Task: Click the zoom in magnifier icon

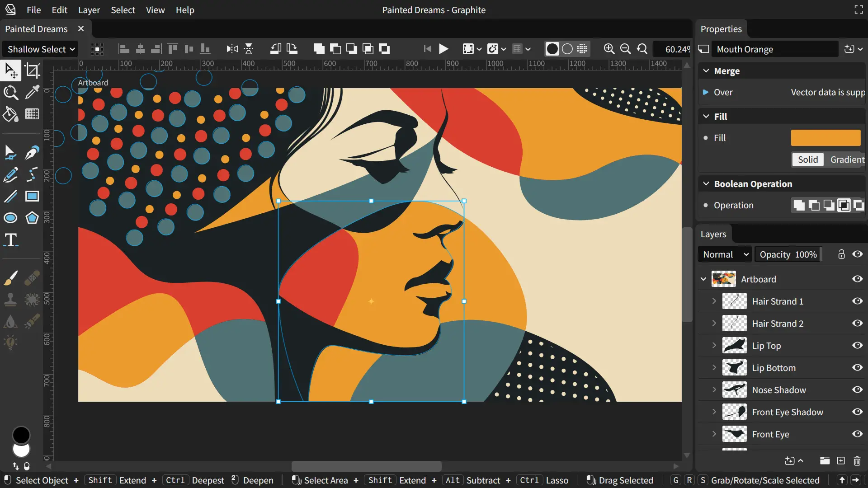Action: (609, 49)
